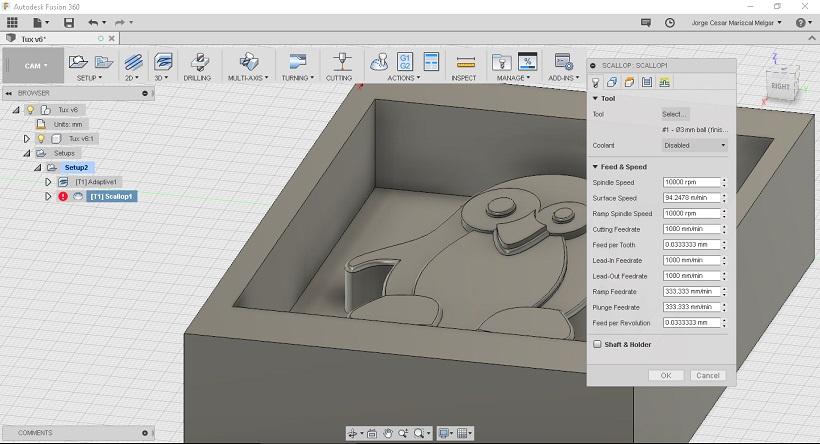
Task: Click the Look At icon in navigation bar
Action: click(x=372, y=433)
